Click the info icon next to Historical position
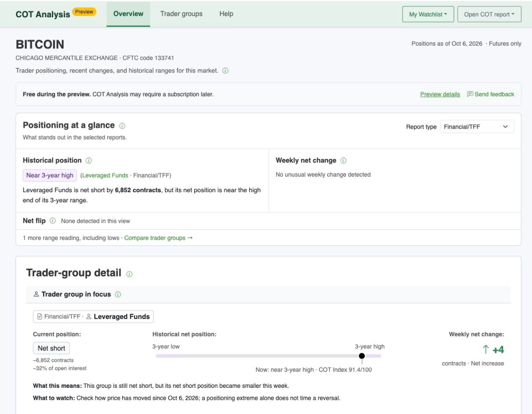The width and height of the screenshot is (532, 414). 89,161
